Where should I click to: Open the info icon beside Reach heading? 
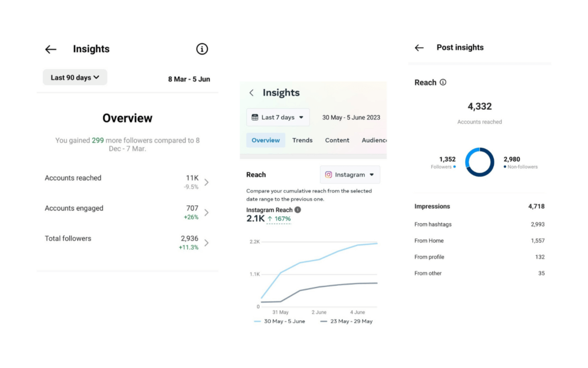click(442, 82)
